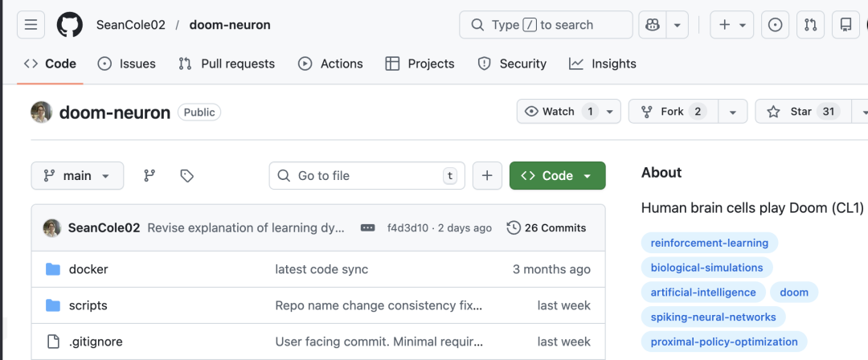Image resolution: width=868 pixels, height=360 pixels.
Task: Click the GitHub logo icon
Action: 70,25
